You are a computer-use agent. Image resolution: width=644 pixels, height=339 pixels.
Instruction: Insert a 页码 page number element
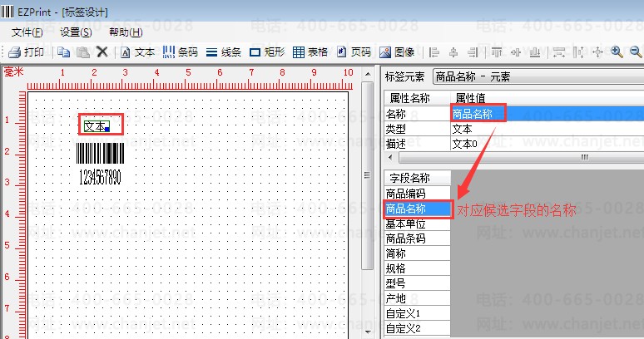coord(354,52)
